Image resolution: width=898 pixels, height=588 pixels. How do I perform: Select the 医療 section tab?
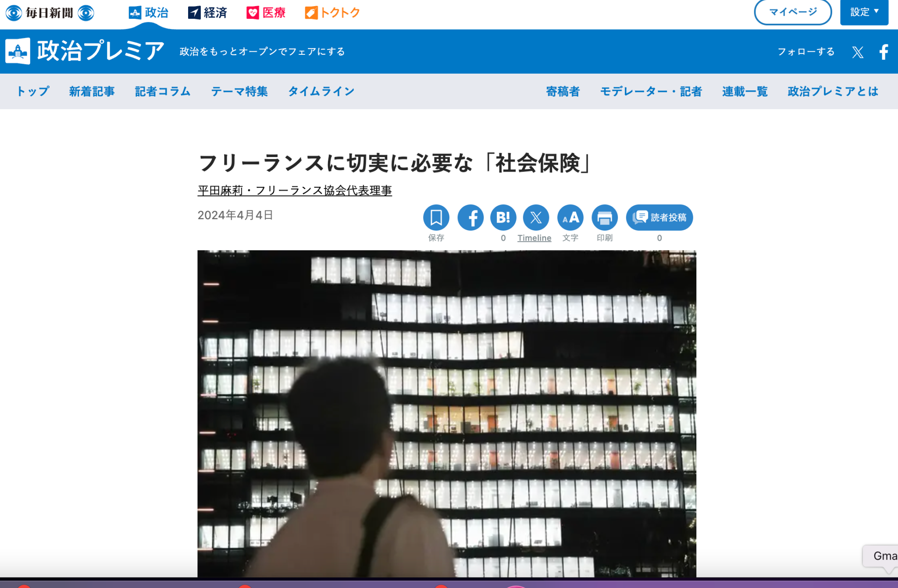tap(266, 13)
